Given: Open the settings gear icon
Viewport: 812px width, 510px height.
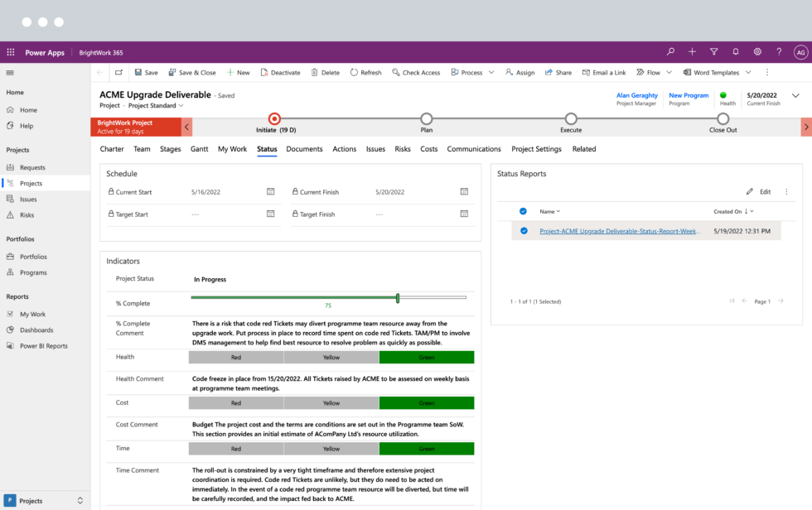Looking at the screenshot, I should [x=757, y=52].
